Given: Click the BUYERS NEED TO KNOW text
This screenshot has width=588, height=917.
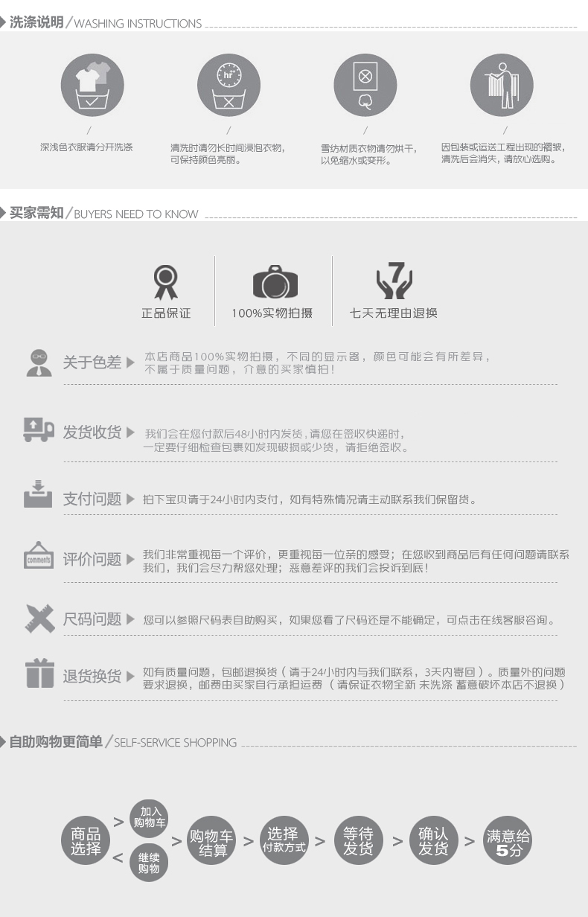Looking at the screenshot, I should (x=136, y=214).
